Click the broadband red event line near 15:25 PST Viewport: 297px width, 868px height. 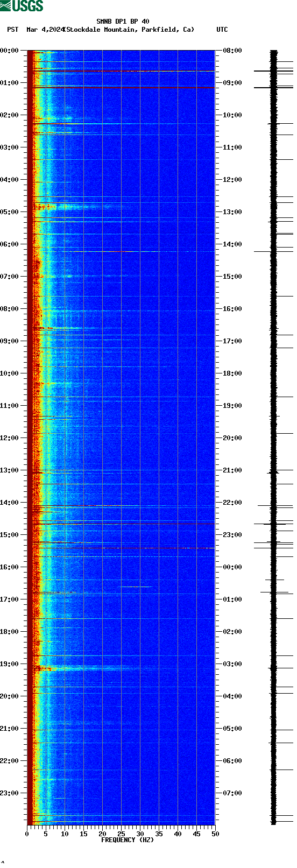(121, 548)
